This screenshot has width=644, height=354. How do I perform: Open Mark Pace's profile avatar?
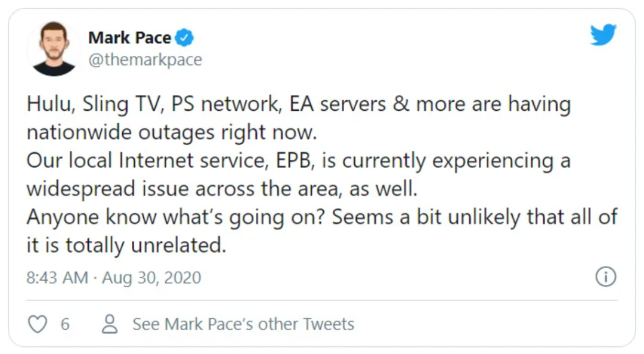coord(54,49)
